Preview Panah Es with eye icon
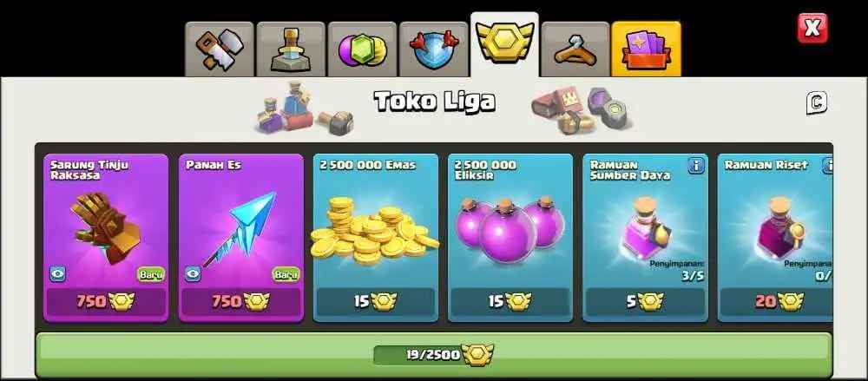Image resolution: width=868 pixels, height=381 pixels. click(193, 273)
